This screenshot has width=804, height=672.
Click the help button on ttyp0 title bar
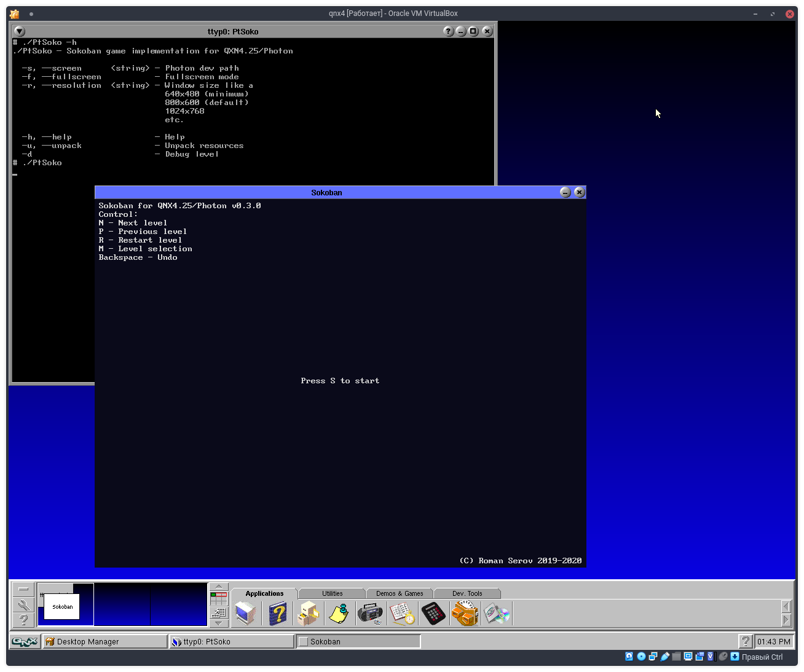449,31
